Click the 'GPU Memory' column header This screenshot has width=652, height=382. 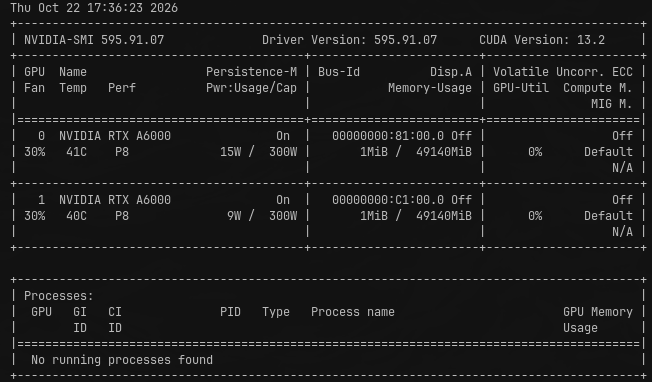598,312
